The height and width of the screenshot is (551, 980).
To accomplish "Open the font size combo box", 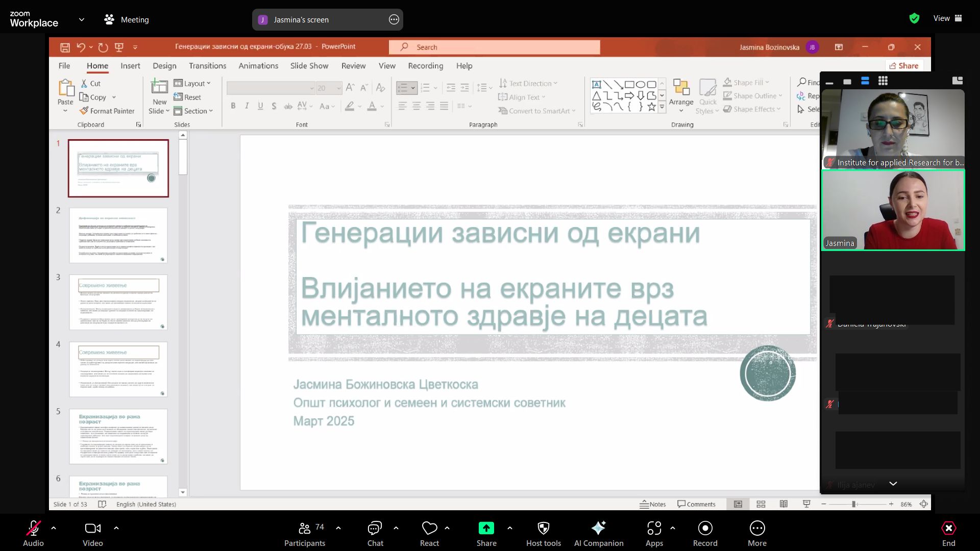I will pos(329,88).
